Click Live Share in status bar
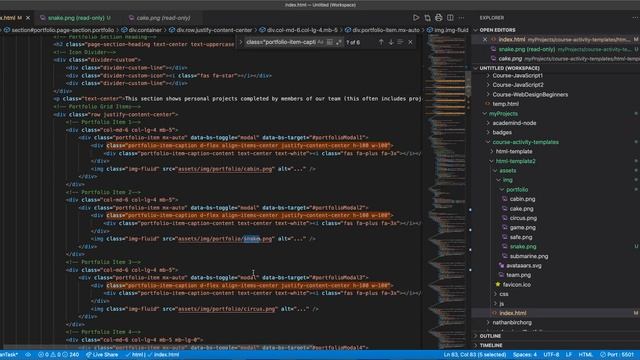The height and width of the screenshot is (360, 640). [102, 355]
